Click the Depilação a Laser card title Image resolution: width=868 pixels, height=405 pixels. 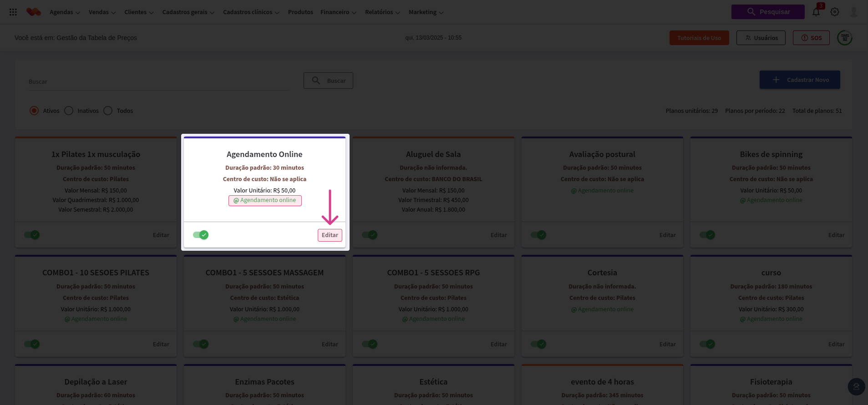[96, 382]
